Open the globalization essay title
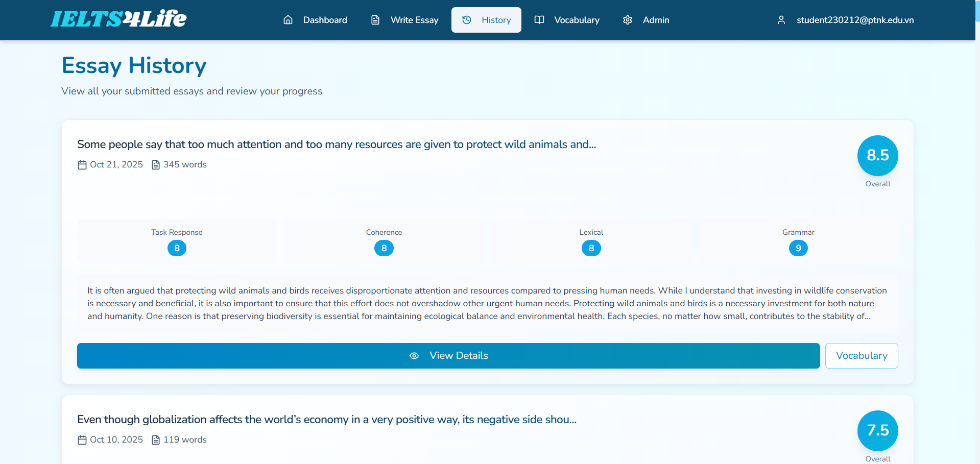 [327, 420]
